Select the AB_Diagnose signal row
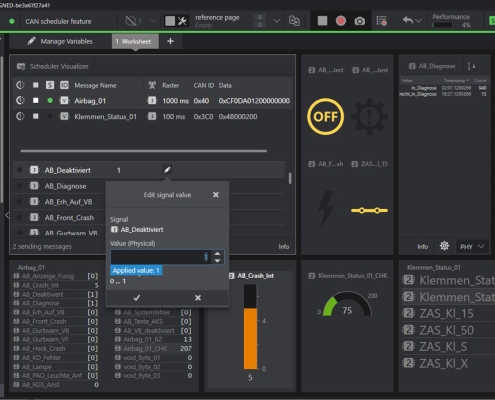The width and height of the screenshot is (495, 400). 65,186
